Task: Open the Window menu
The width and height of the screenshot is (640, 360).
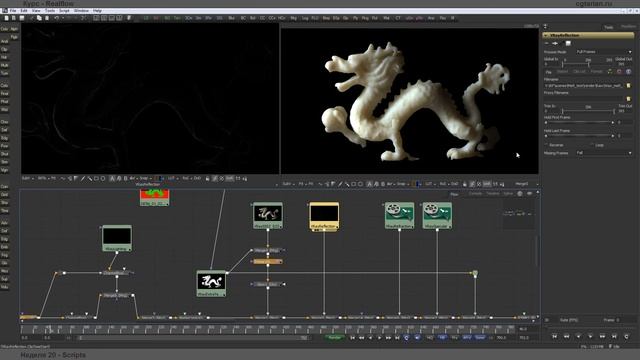Action: pos(81,11)
